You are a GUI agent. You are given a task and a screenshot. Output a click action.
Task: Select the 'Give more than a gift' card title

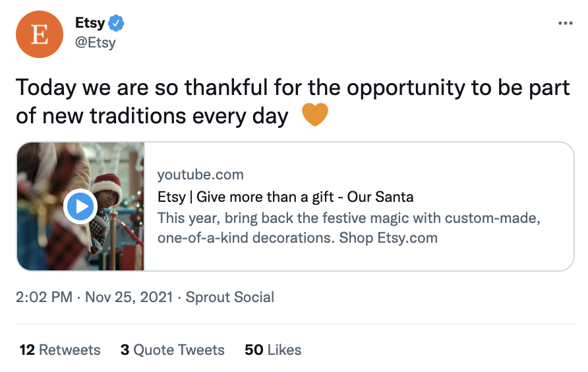click(285, 197)
